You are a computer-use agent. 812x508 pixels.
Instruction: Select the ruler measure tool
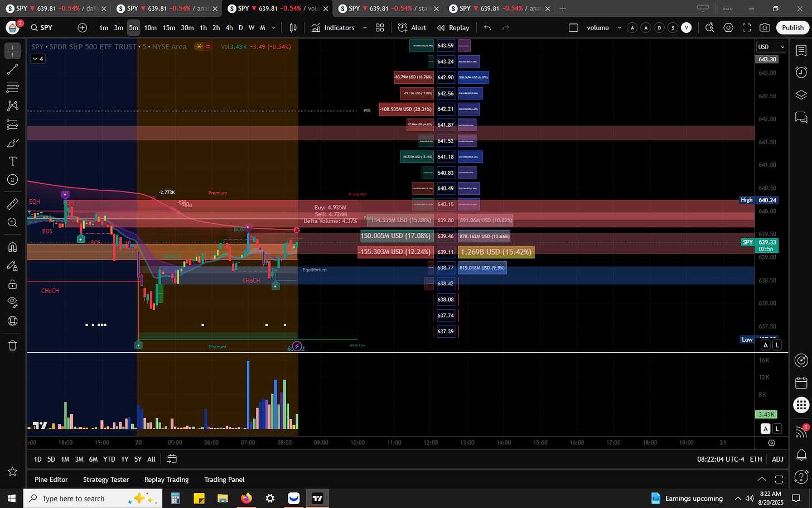[x=12, y=204]
